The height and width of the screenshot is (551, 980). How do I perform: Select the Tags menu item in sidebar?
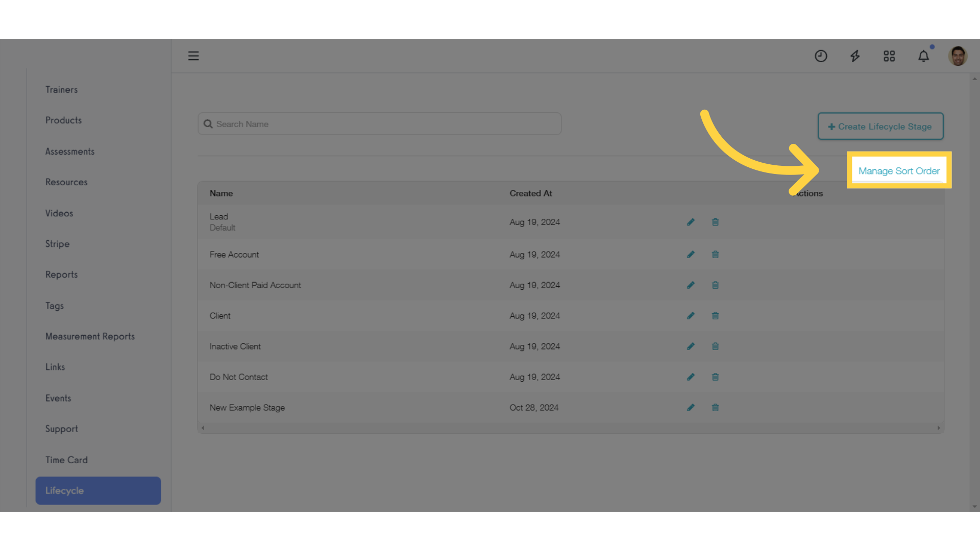[x=55, y=306]
